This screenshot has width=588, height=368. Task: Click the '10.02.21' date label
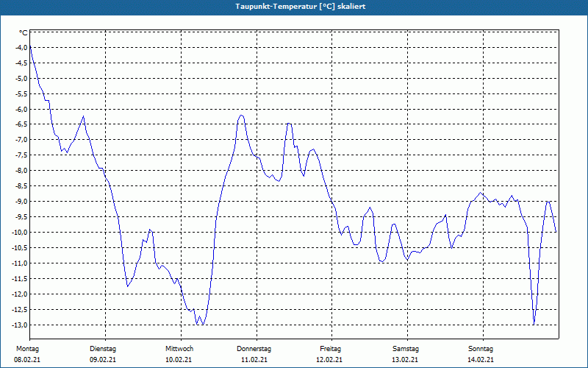[179, 360]
